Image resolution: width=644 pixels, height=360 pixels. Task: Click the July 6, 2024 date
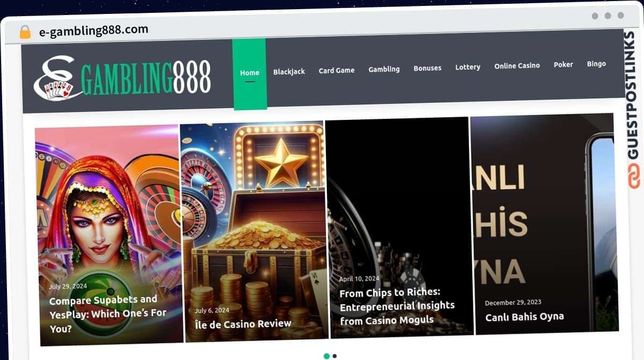(x=212, y=311)
